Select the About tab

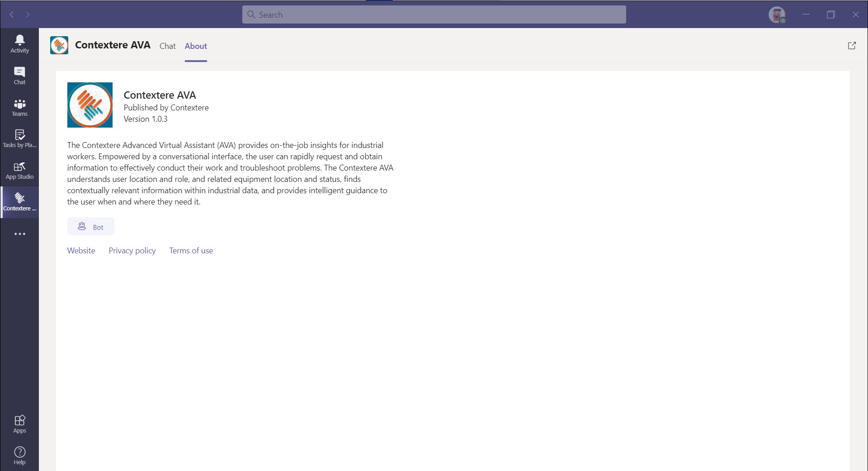tap(196, 46)
